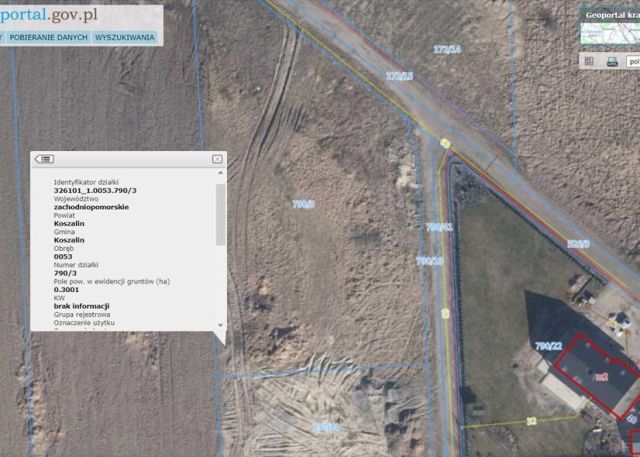The width and height of the screenshot is (640, 457).
Task: Click the yellow marker on the vertical path
Action: tap(445, 313)
